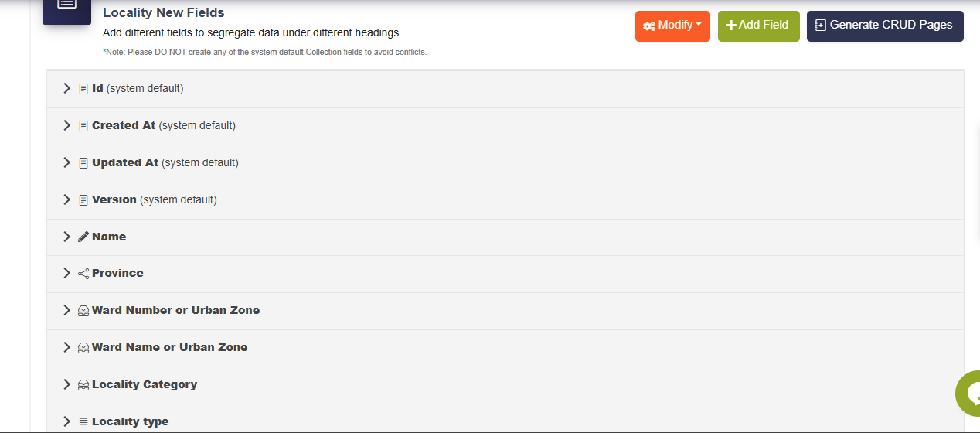Viewport: 980px width, 433px height.
Task: Open the Modify dropdown menu
Action: tap(672, 26)
